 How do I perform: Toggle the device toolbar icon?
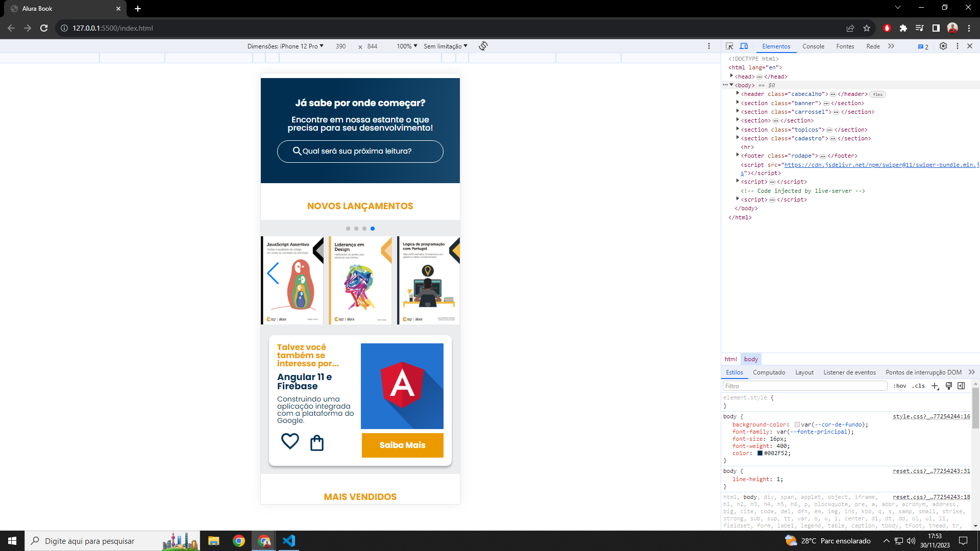(x=744, y=46)
